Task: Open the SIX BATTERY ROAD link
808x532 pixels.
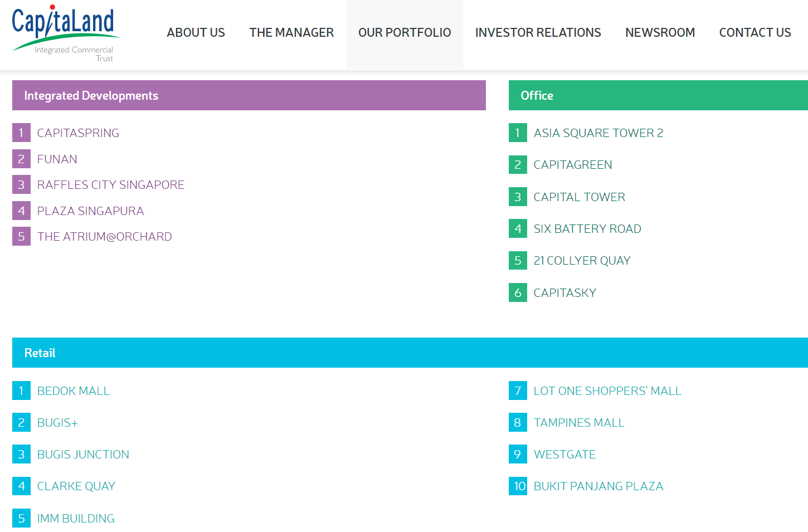Action: pyautogui.click(x=587, y=229)
